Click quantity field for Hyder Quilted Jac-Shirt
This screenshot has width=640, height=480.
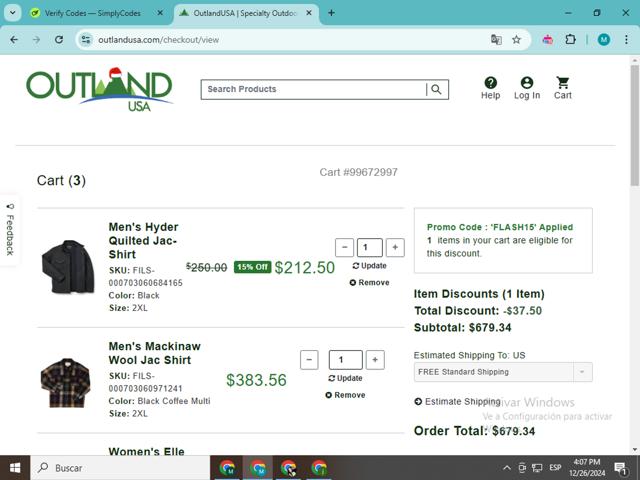(370, 247)
